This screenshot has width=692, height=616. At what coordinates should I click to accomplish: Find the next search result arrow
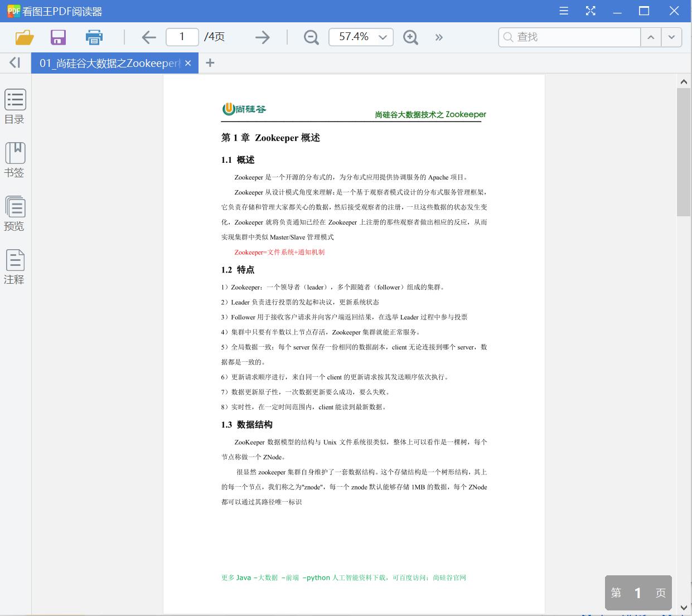coord(671,37)
